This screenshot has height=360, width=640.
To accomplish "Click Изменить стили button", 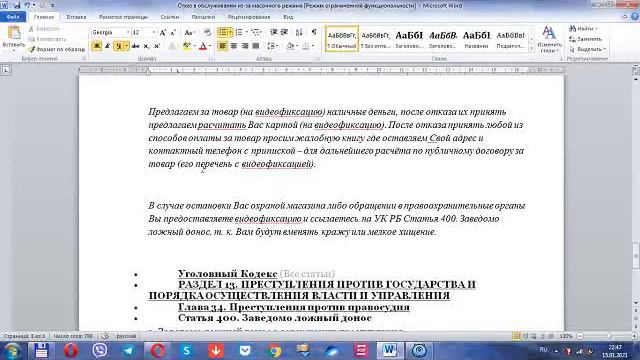I will coord(549,39).
